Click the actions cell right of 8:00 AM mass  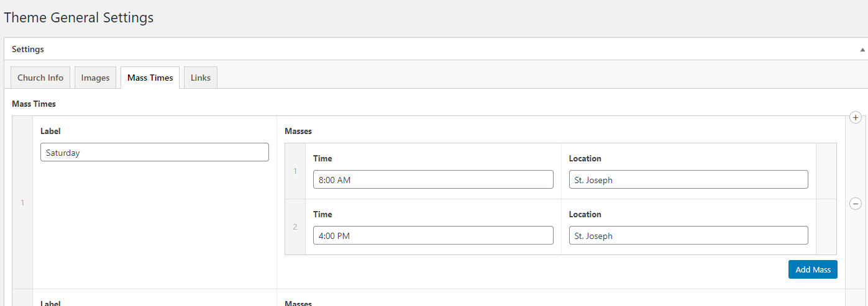pyautogui.click(x=826, y=171)
